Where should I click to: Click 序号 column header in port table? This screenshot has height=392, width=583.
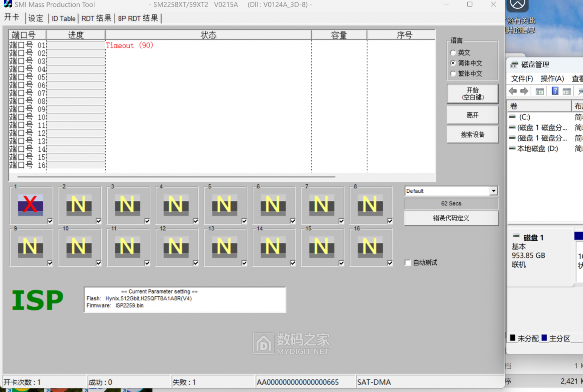point(401,35)
